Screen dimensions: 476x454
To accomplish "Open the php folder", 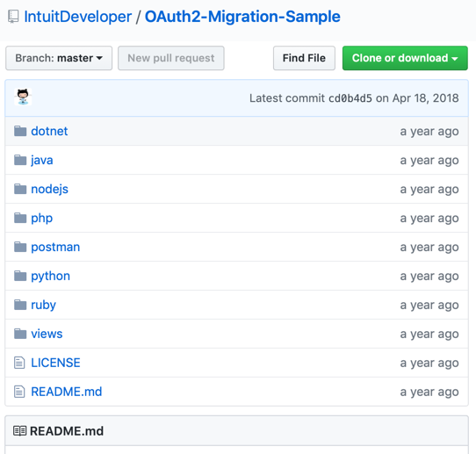I will [x=42, y=218].
